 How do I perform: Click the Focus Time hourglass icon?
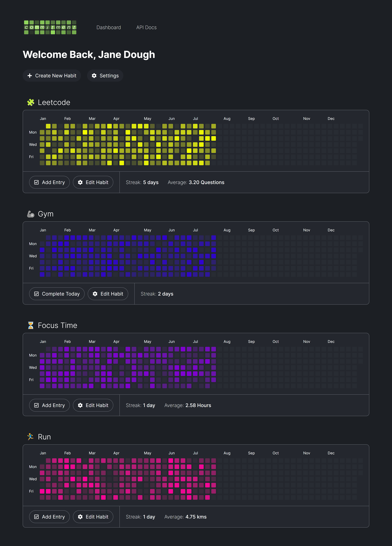pyautogui.click(x=31, y=325)
